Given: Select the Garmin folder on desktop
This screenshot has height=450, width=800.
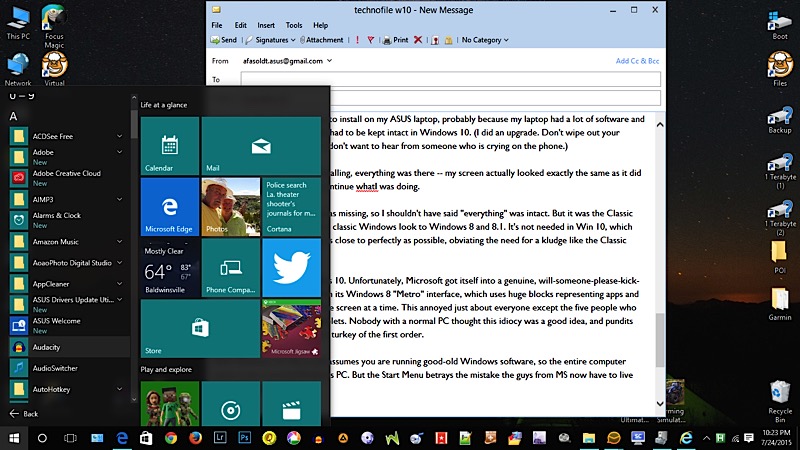Looking at the screenshot, I should click(x=780, y=304).
